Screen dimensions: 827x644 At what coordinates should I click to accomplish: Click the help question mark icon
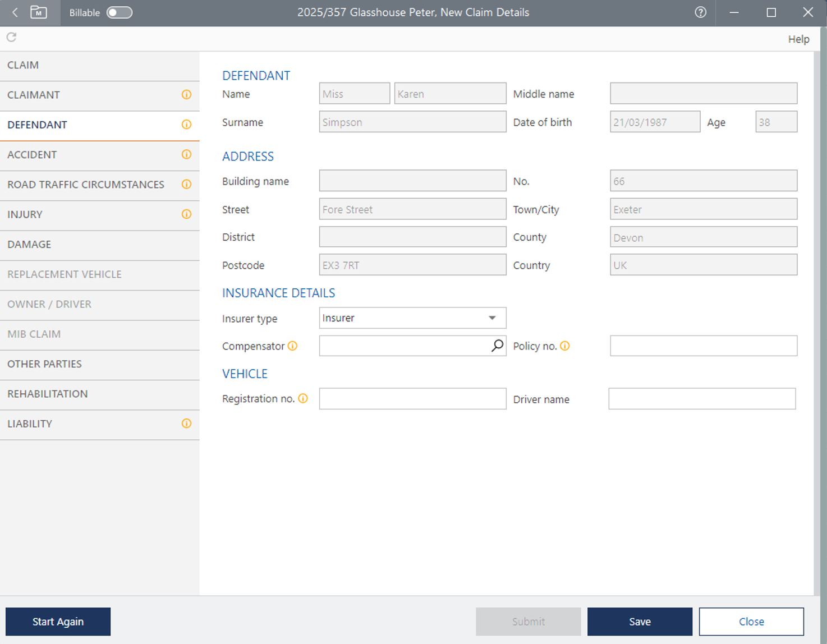tap(700, 12)
